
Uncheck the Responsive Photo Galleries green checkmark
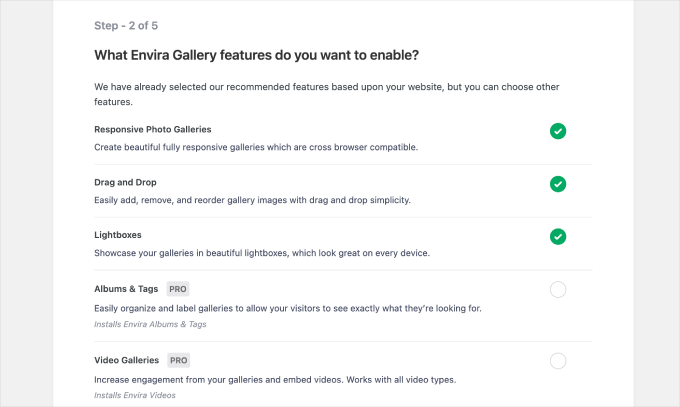[x=558, y=131]
